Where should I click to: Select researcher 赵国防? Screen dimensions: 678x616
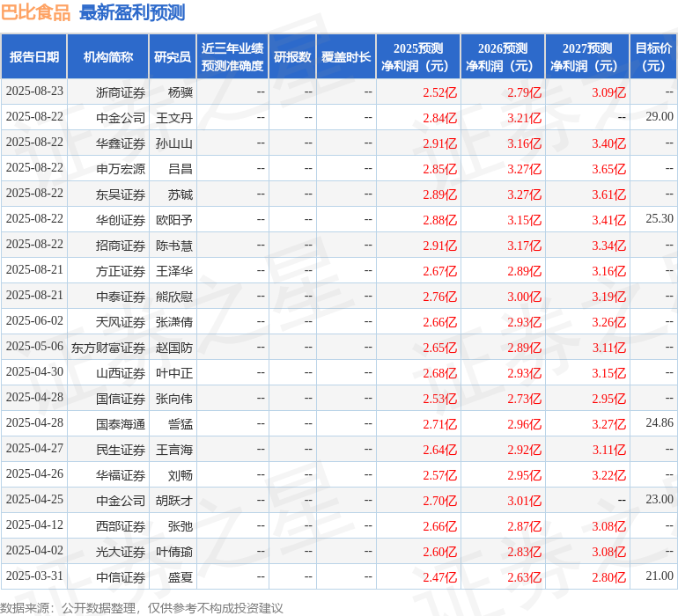pos(174,348)
